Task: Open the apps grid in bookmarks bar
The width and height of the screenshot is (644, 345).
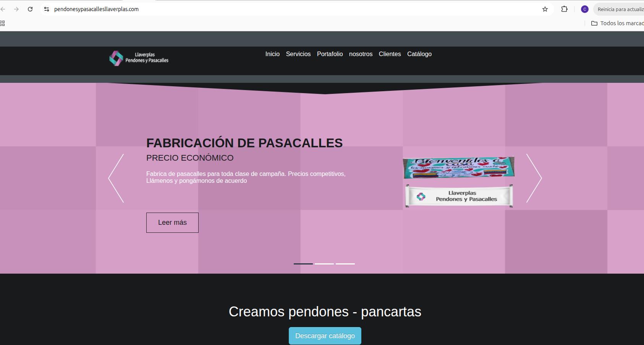Action: [x=2, y=23]
